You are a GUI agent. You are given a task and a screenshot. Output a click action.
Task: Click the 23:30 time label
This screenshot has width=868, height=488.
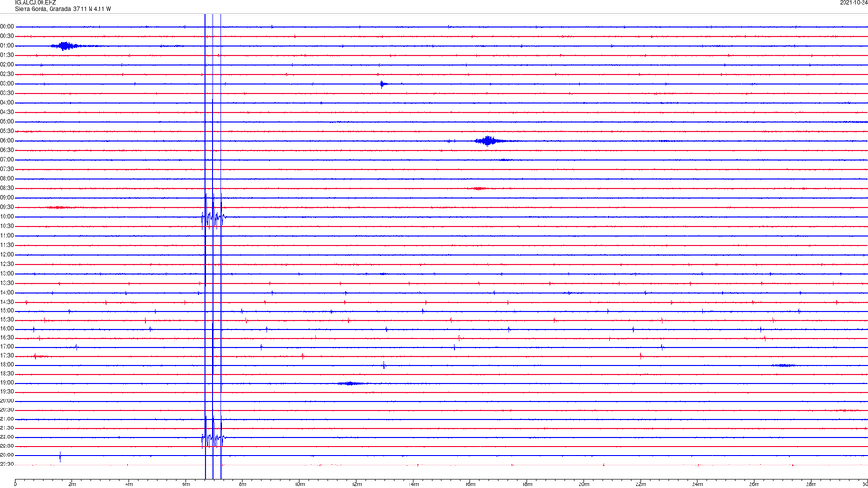click(6, 465)
